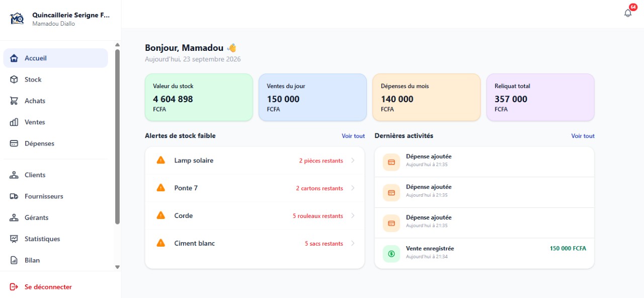This screenshot has width=644, height=298.
Task: Expand the Ciment blanc alert chevron
Action: coord(353,244)
